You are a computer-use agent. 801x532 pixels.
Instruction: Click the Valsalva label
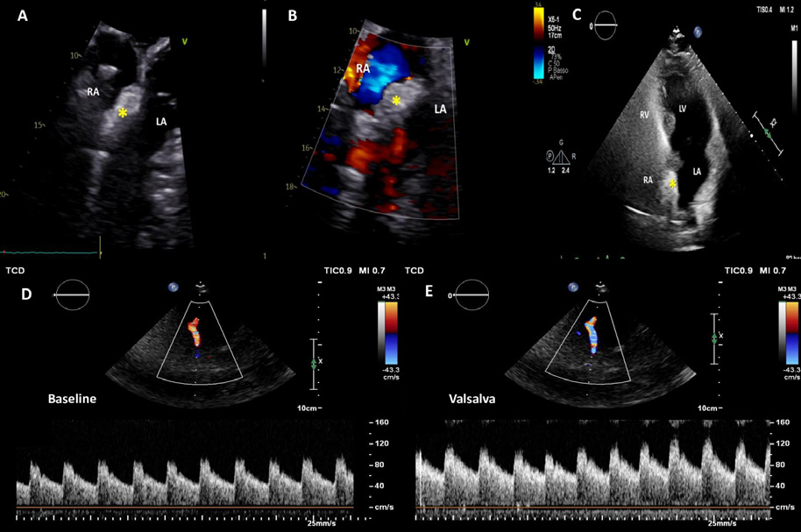474,398
